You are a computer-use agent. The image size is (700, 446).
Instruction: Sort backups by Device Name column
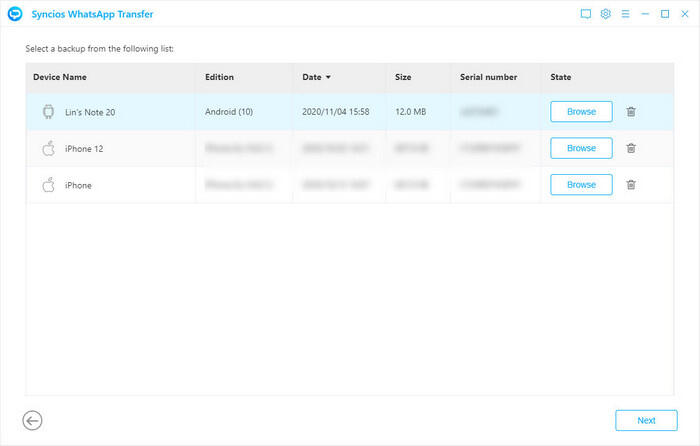(x=60, y=77)
